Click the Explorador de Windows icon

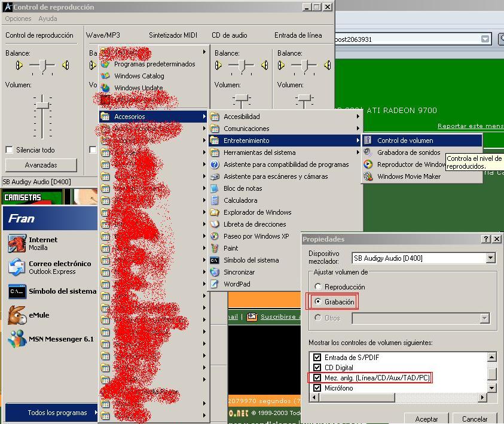click(x=215, y=212)
